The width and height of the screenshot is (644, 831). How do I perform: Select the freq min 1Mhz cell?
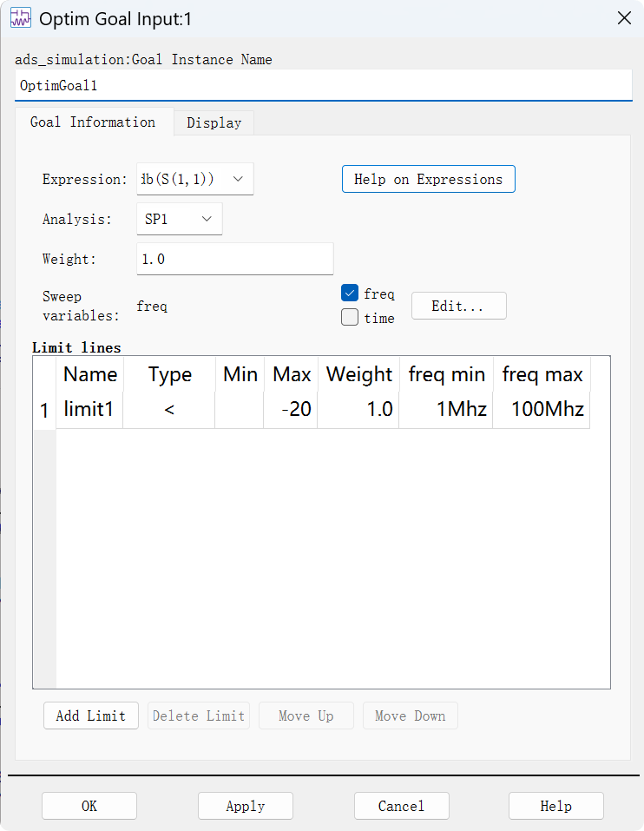pyautogui.click(x=446, y=410)
